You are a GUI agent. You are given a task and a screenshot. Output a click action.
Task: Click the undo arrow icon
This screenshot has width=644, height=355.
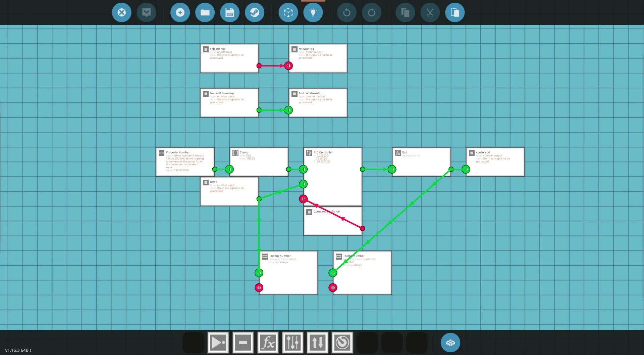(346, 13)
